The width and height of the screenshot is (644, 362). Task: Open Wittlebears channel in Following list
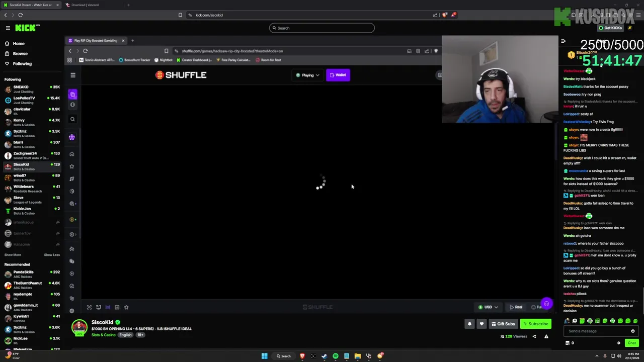pos(32,189)
